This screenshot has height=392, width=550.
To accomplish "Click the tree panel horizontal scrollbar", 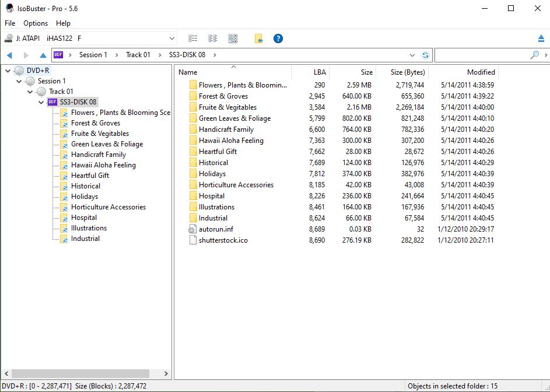I will coord(82,373).
